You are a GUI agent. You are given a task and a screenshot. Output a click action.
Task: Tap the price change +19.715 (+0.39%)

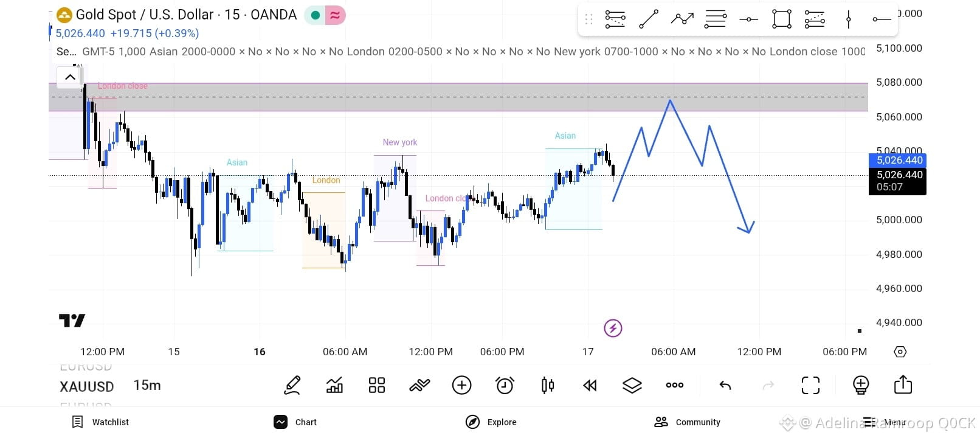pos(154,33)
